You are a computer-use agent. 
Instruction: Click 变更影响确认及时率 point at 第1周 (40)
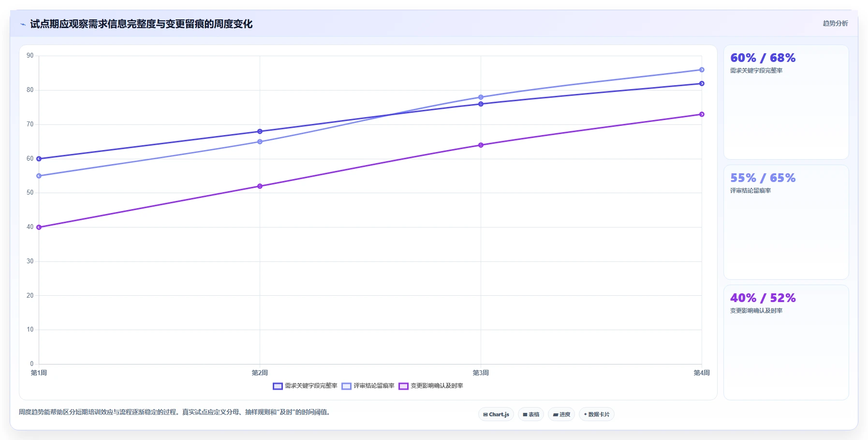[x=39, y=227]
